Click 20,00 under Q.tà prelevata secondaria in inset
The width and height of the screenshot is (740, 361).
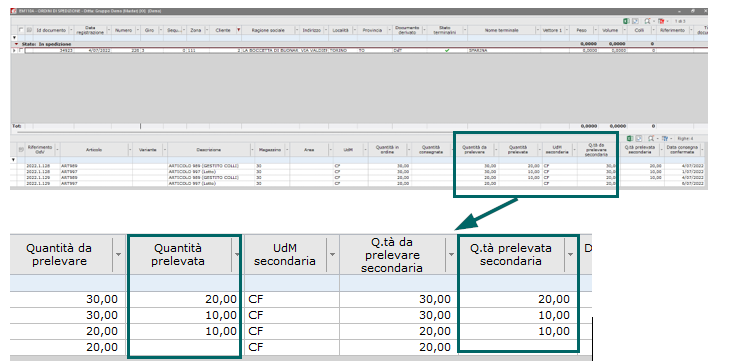click(x=554, y=299)
